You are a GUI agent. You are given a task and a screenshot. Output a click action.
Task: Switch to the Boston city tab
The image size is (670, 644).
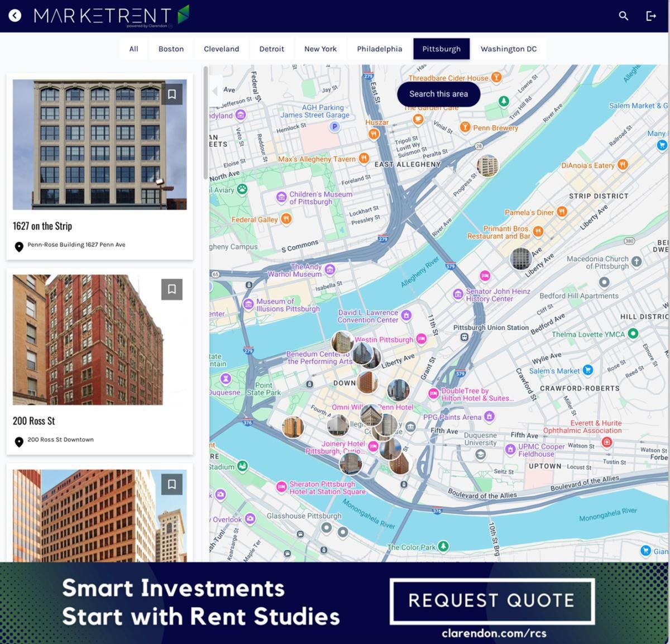170,49
